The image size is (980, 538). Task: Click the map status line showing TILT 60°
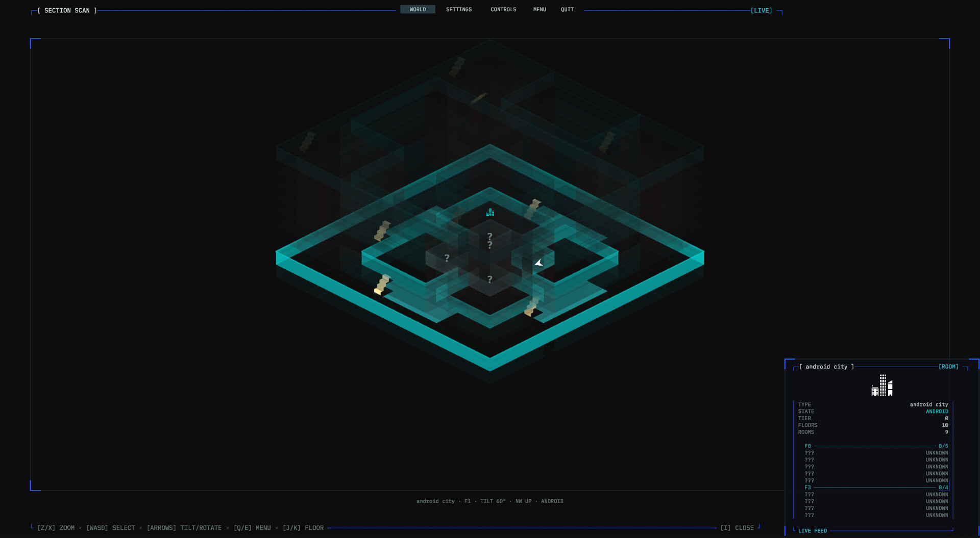[490, 501]
